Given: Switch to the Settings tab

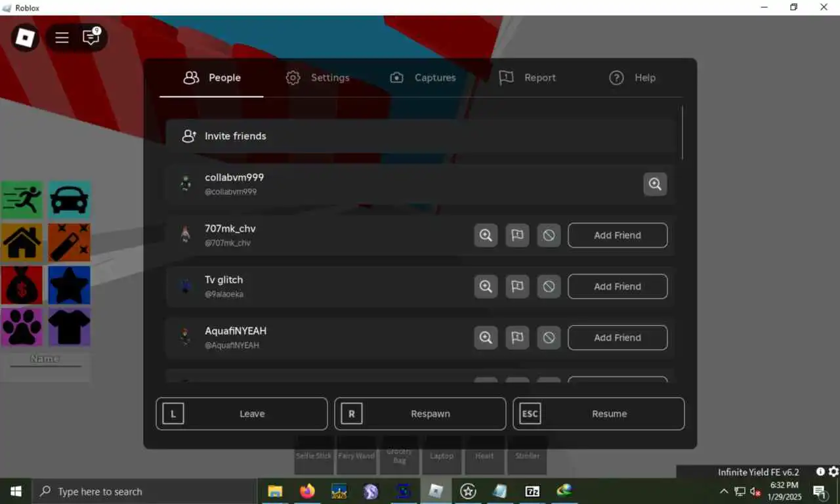Looking at the screenshot, I should [318, 77].
